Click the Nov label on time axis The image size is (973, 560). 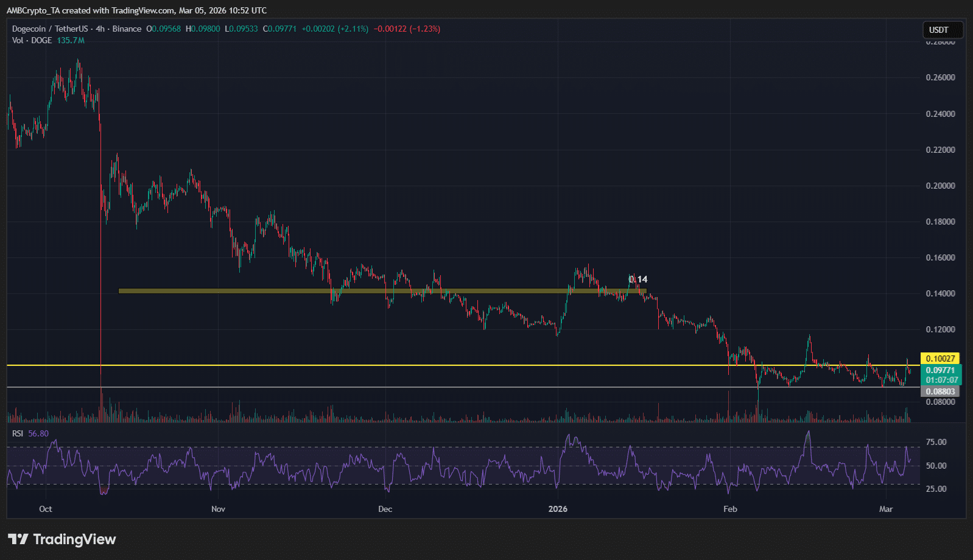218,509
